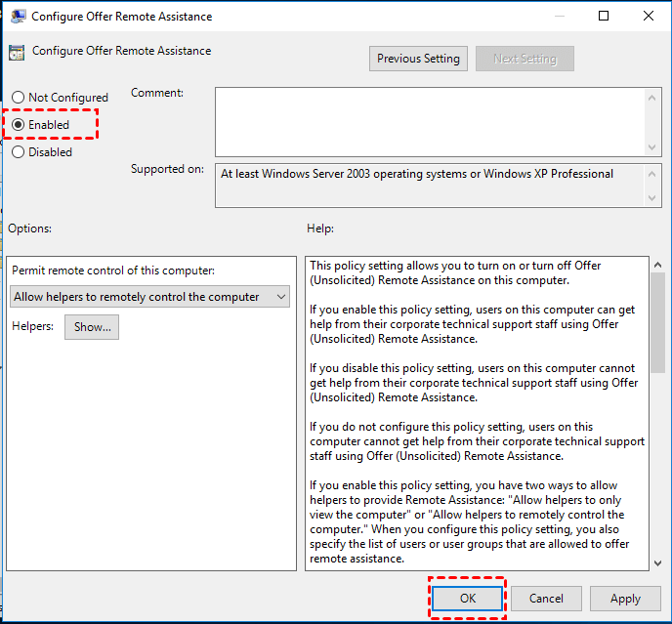This screenshot has width=672, height=624.
Task: Click the Help pane scroll down arrow
Action: (x=657, y=562)
